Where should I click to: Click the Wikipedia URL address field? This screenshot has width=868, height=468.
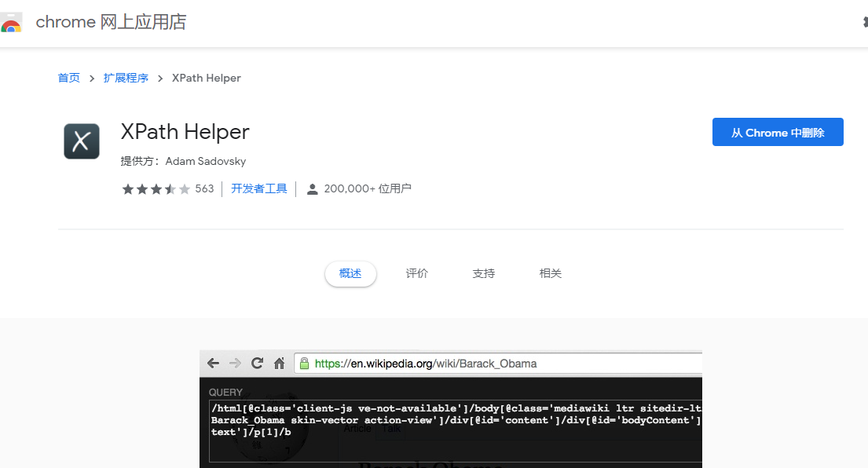tap(498, 364)
